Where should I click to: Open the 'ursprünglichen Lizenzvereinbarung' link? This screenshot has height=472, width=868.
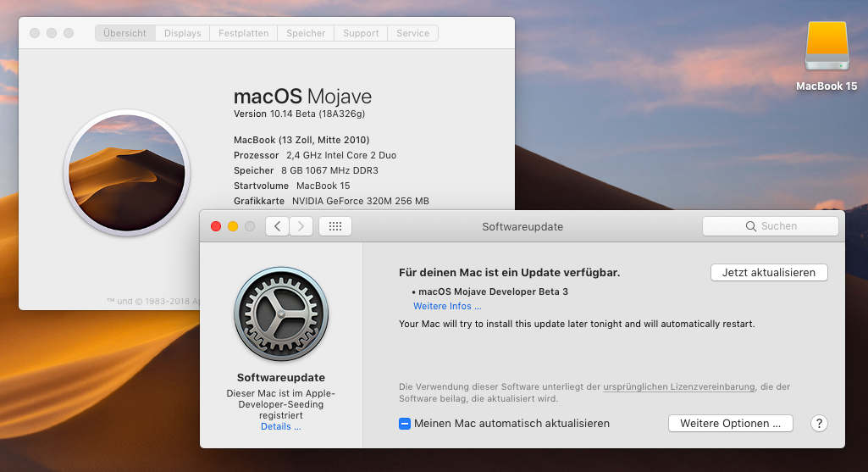[x=678, y=386]
